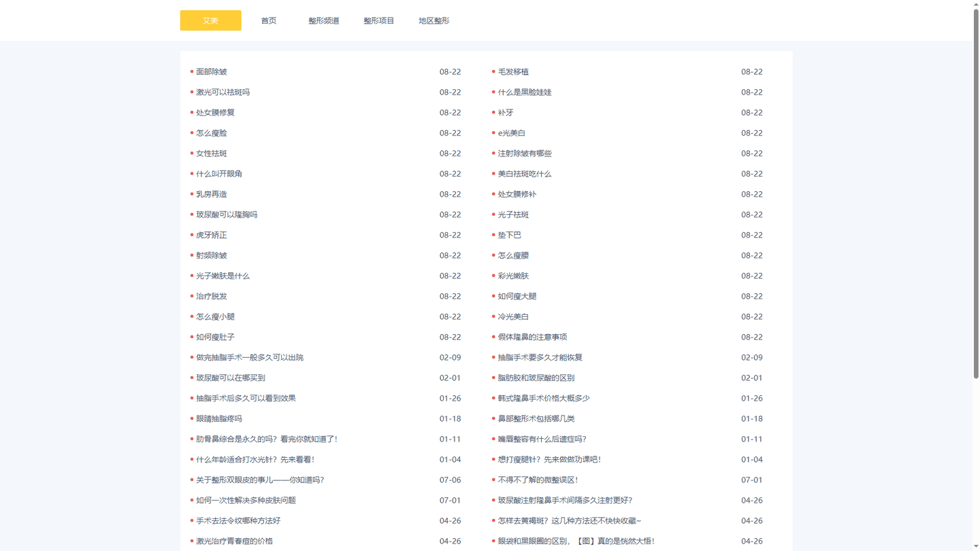Open the 垫下巴 article
Image resolution: width=980 pixels, height=551 pixels.
coord(510,235)
